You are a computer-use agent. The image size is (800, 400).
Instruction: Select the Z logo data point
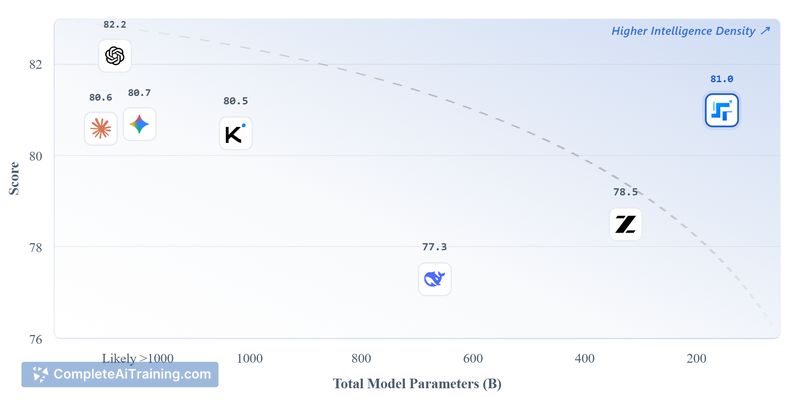point(626,224)
